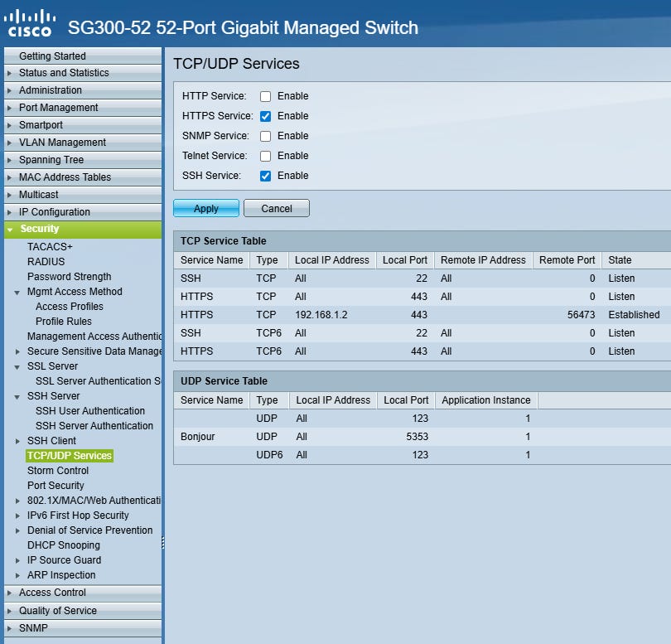Click remote port value 56473
Screen dimensions: 671x644
coord(581,315)
